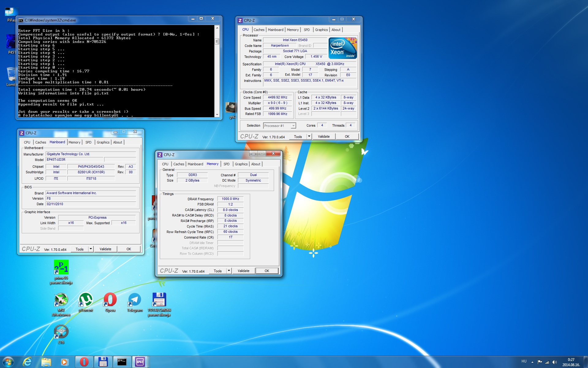The width and height of the screenshot is (588, 368).
Task: Click the cmd.exe title bar icon
Action: 21,20
